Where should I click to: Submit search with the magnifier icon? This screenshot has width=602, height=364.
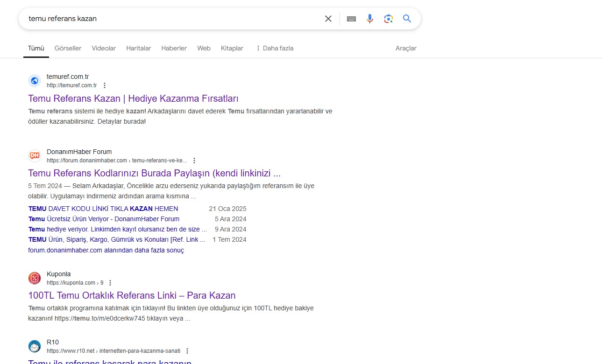pyautogui.click(x=407, y=19)
